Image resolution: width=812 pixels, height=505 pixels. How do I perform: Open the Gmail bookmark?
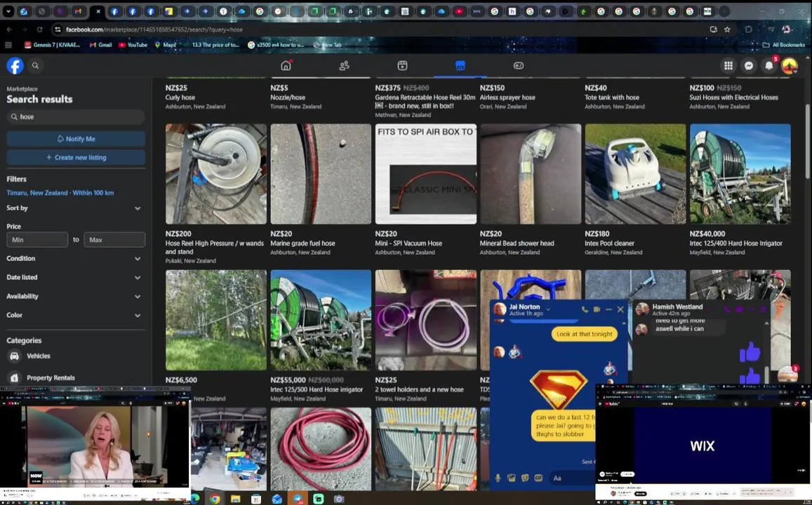100,45
